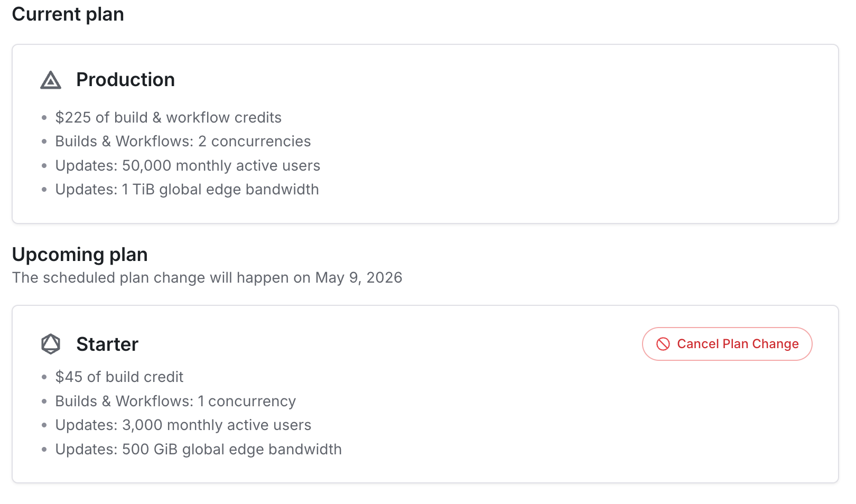
Task: Click "Updates: 3,000 monthly active users"
Action: (x=183, y=425)
